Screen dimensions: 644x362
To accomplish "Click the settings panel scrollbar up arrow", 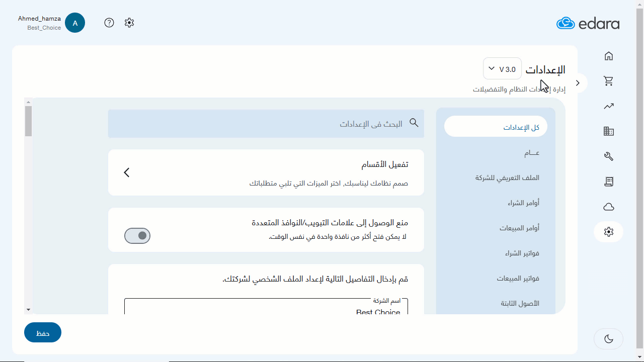I will pyautogui.click(x=28, y=102).
